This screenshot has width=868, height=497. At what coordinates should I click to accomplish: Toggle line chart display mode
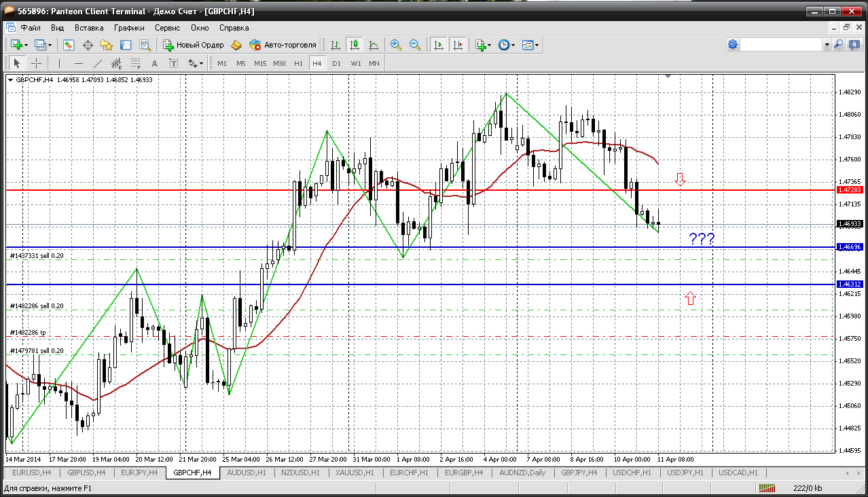(374, 45)
